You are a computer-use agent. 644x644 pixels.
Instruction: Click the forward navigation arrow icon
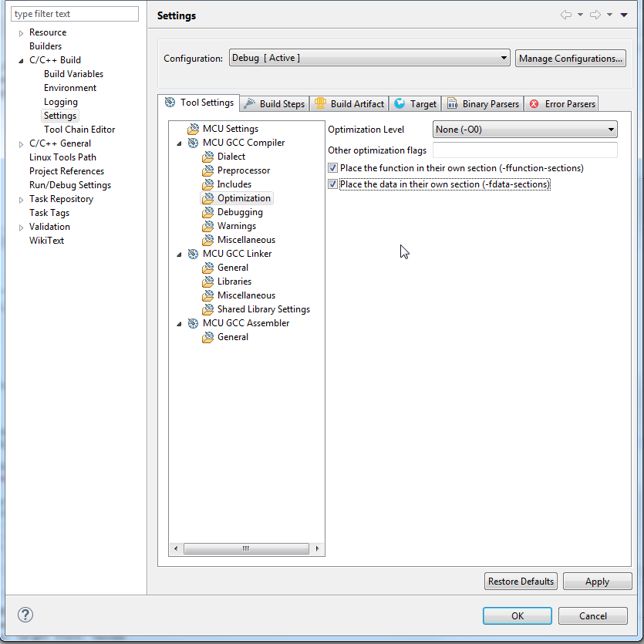tap(595, 15)
